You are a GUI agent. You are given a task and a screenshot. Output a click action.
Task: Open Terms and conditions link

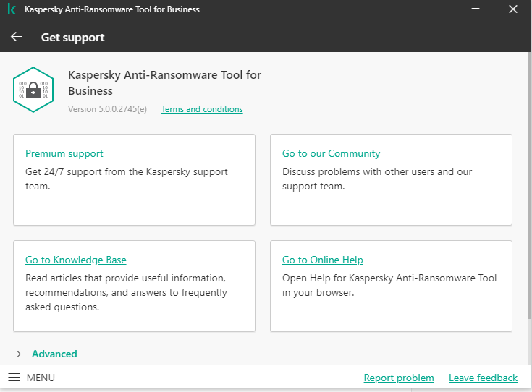point(202,109)
